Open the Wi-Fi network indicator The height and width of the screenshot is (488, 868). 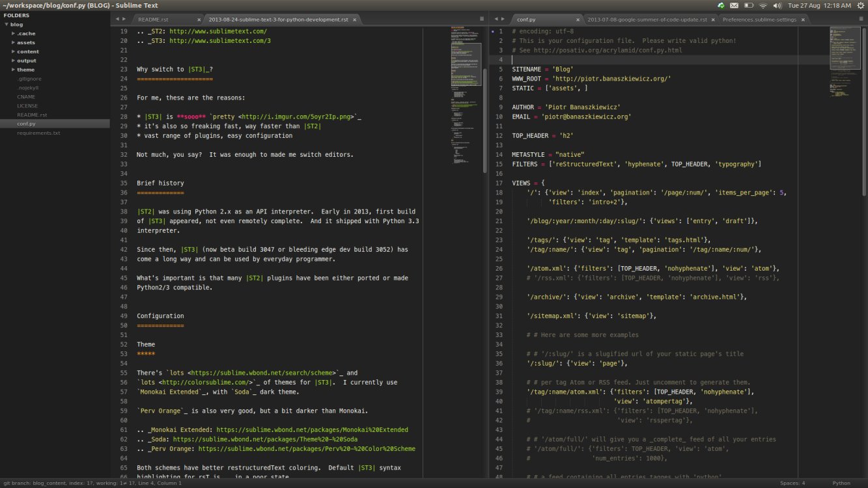coord(763,5)
